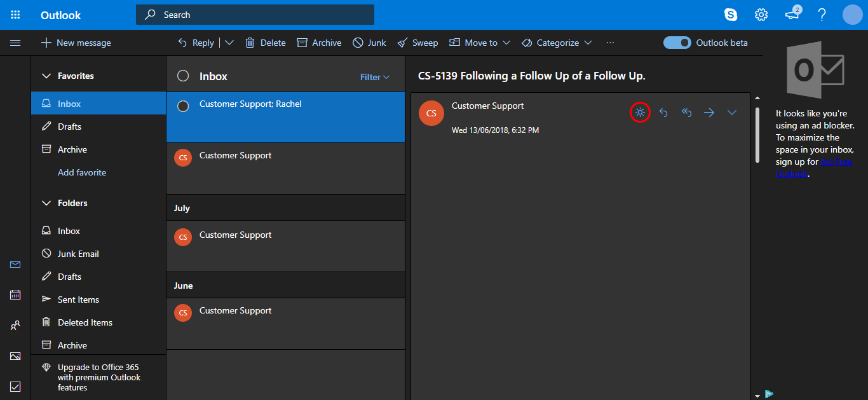Viewport: 868px width, 400px height.
Task: Click the reading pane scrollbar thumb
Action: pyautogui.click(x=757, y=134)
